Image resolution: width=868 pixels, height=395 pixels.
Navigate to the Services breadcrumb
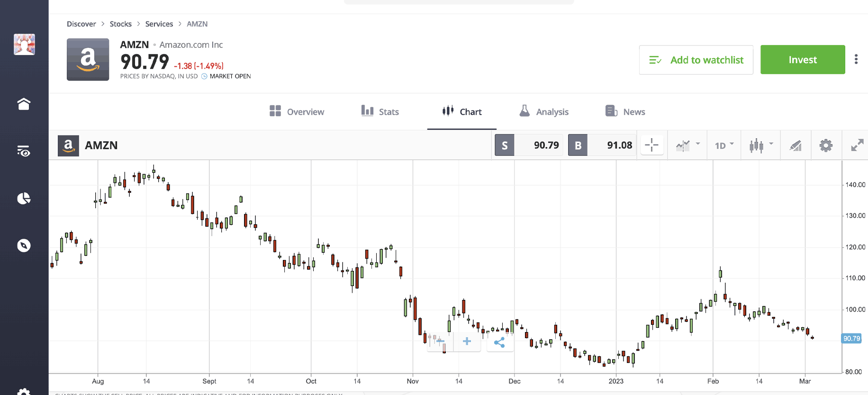159,24
